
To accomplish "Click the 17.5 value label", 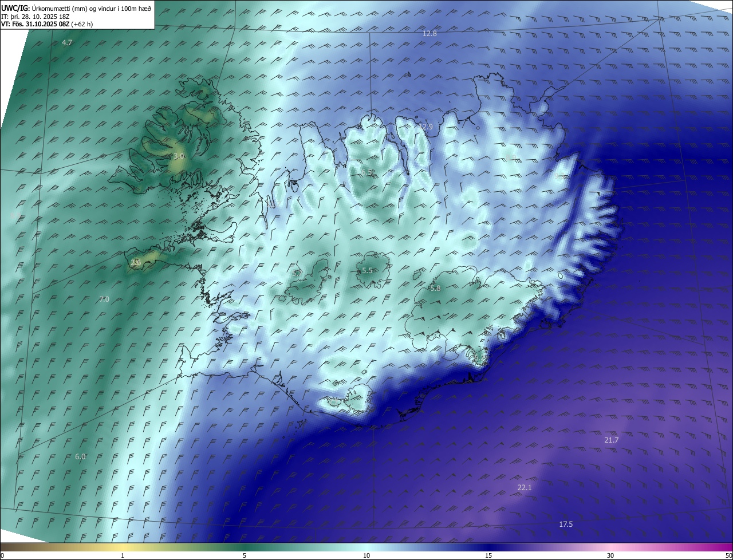I will pos(566,524).
